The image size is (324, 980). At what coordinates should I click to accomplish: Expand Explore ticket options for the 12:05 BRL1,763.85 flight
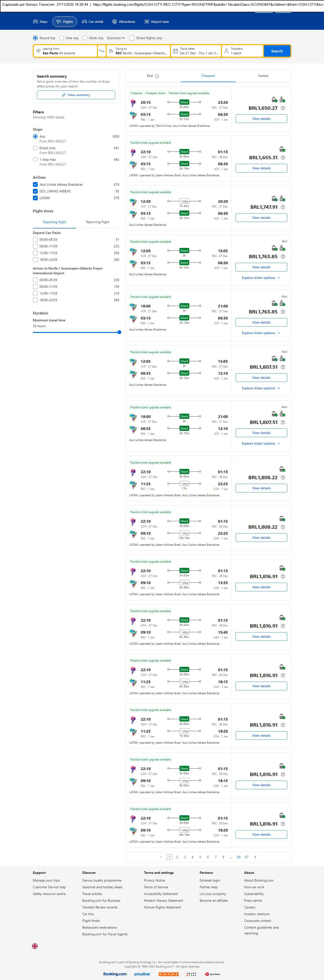[261, 278]
